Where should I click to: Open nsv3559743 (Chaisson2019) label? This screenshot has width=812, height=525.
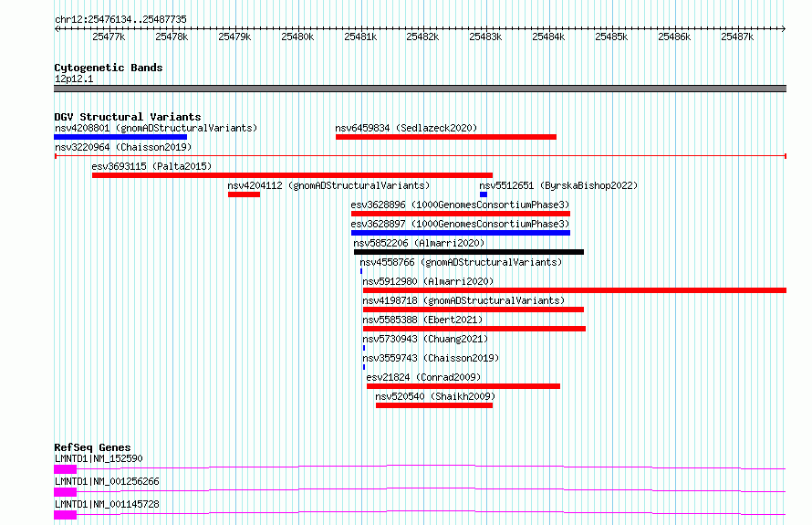click(x=431, y=358)
